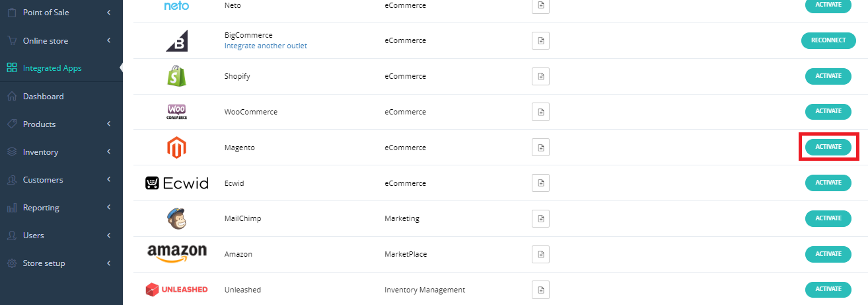Click the Ecwid document icon
Image resolution: width=868 pixels, height=305 pixels.
tap(540, 183)
